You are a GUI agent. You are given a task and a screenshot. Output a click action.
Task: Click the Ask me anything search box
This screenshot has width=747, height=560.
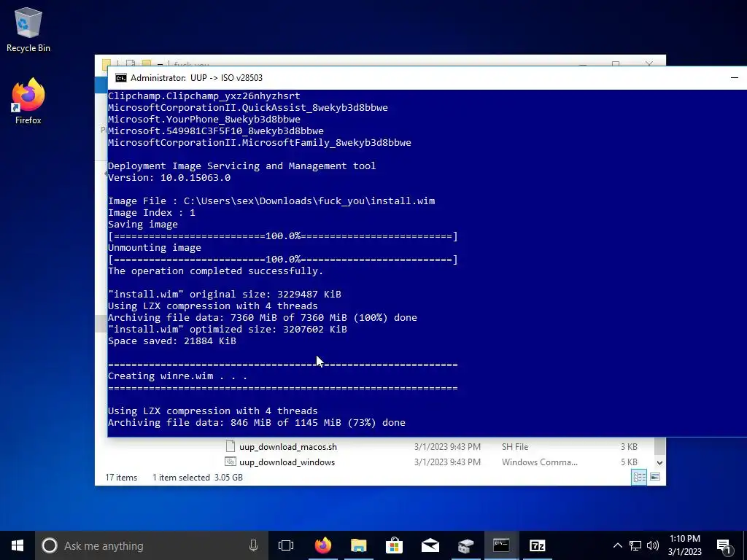[x=150, y=545]
